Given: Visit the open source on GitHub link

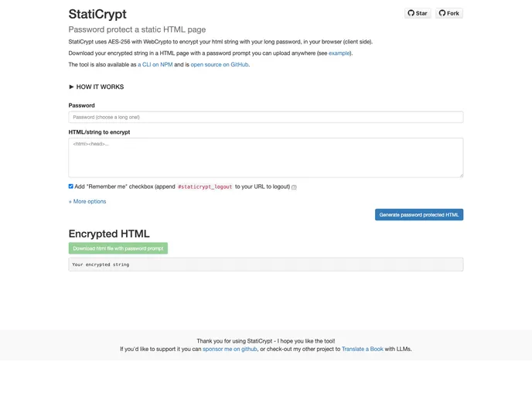Looking at the screenshot, I should click(x=220, y=64).
